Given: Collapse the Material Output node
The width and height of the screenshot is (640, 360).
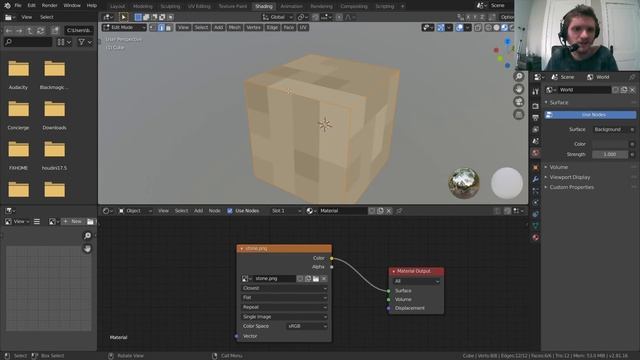Looking at the screenshot, I should [393, 271].
